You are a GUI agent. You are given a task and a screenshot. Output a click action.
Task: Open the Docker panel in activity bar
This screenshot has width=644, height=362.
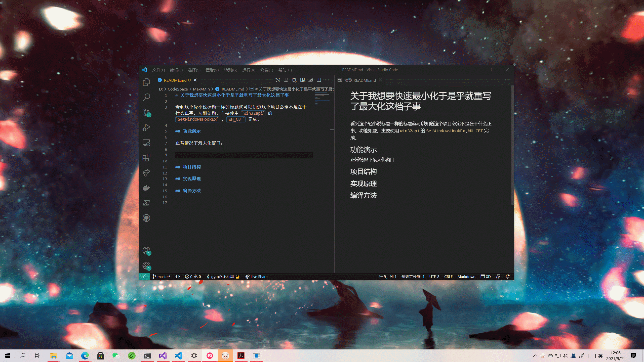pyautogui.click(x=146, y=188)
